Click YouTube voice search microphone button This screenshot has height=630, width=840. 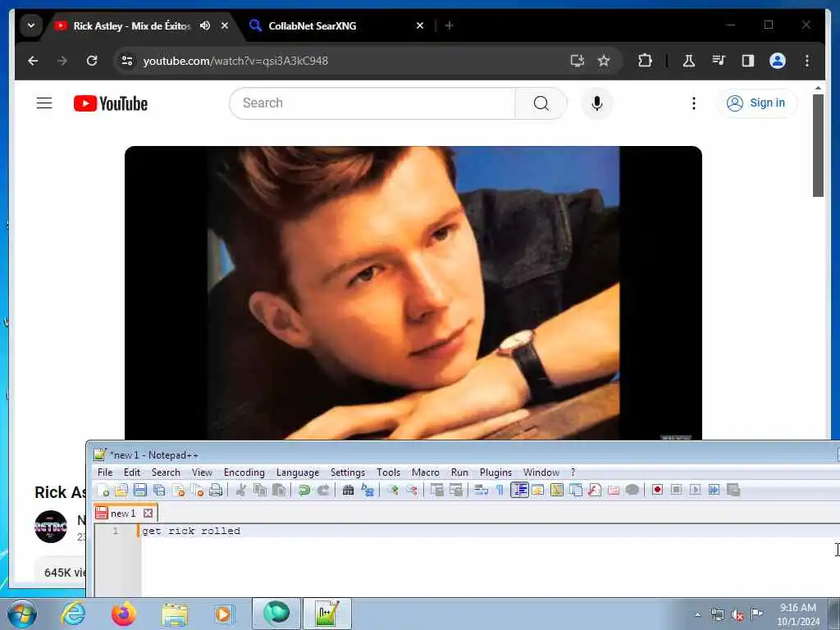pyautogui.click(x=597, y=103)
